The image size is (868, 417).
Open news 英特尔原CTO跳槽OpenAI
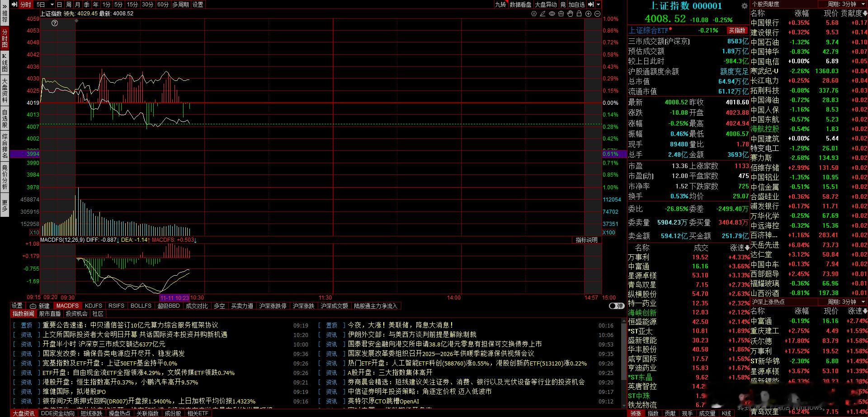coord(383,401)
